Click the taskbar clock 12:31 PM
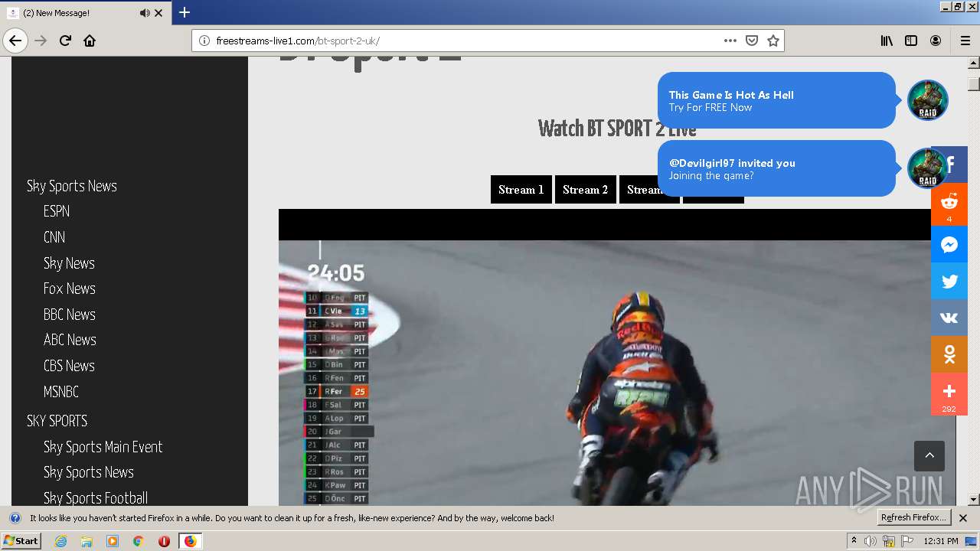 [x=941, y=541]
